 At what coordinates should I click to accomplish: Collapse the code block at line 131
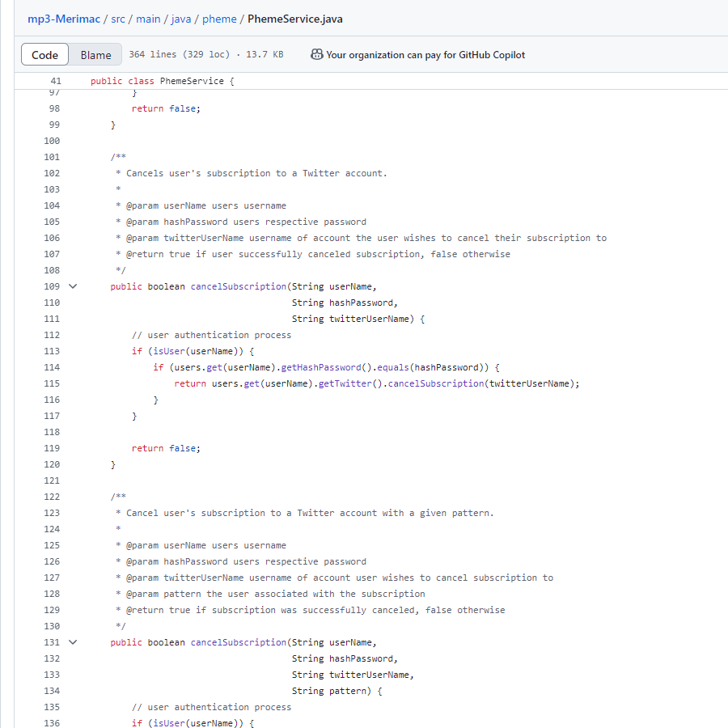[73, 642]
